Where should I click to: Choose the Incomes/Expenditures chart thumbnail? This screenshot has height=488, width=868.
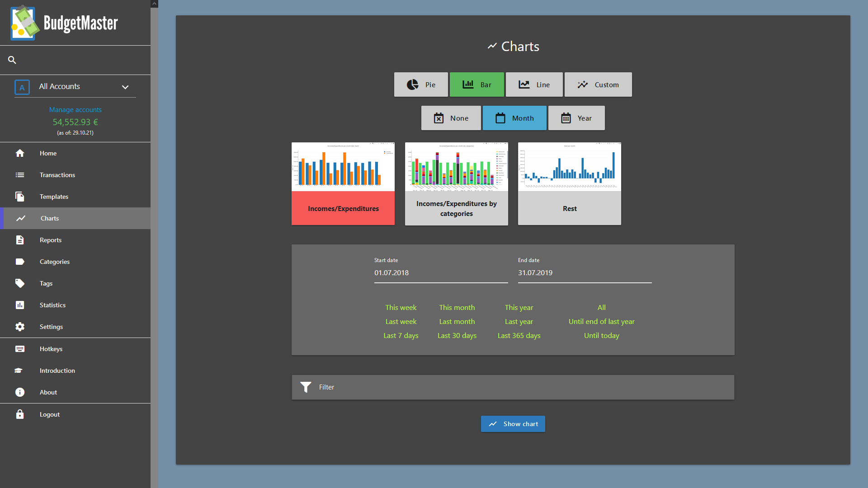click(x=343, y=183)
